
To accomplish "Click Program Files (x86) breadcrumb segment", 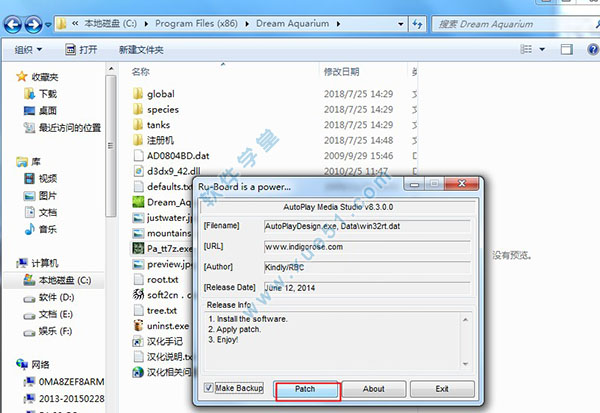I will 196,24.
